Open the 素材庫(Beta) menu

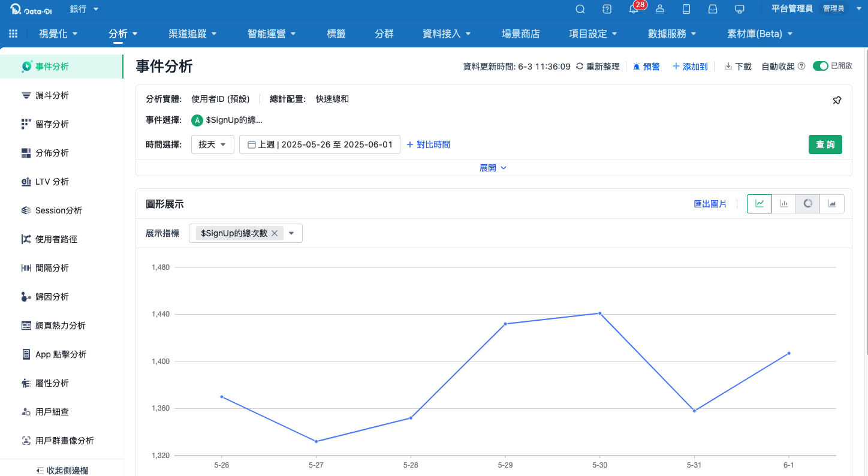click(760, 34)
